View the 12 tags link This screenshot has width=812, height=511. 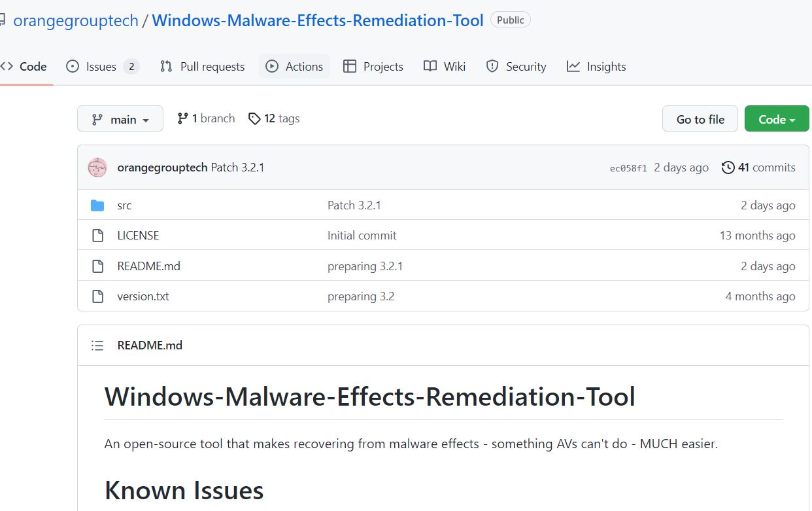tap(274, 118)
